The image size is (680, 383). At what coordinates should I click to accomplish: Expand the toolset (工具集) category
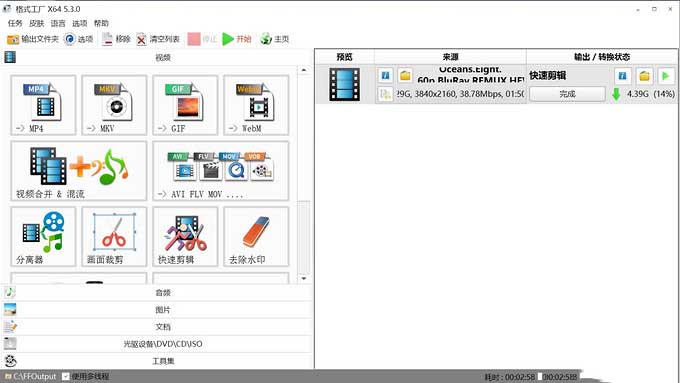(x=157, y=361)
